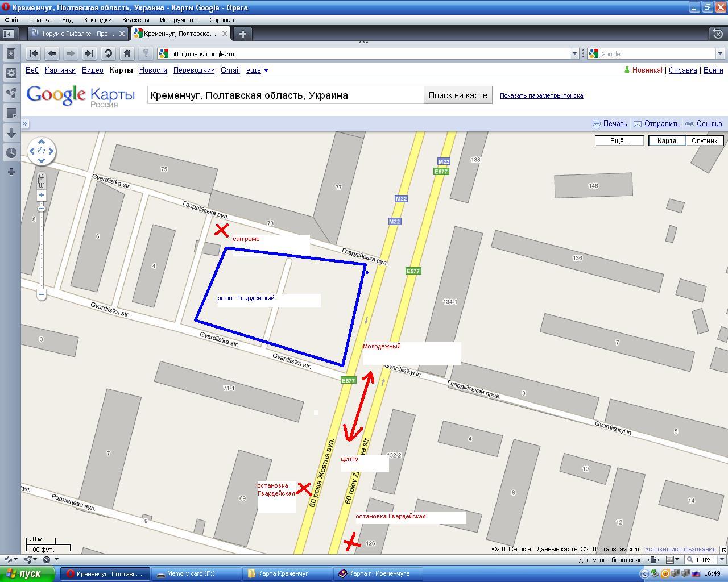
Task: Open the History clock panel
Action: click(11, 152)
